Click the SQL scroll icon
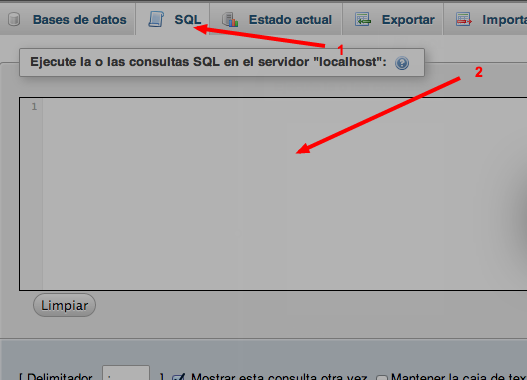Screen dimensions: 527x380 coord(156,19)
